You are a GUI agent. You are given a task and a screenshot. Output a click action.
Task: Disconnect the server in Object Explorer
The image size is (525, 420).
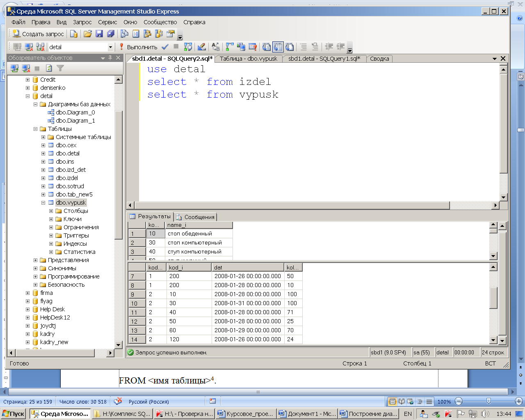coord(26,68)
